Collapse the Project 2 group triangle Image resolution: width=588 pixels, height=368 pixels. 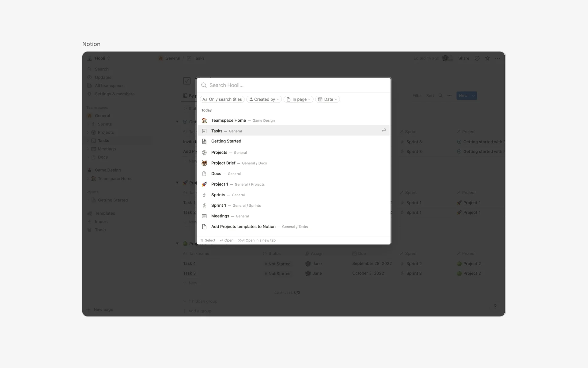[x=177, y=243]
